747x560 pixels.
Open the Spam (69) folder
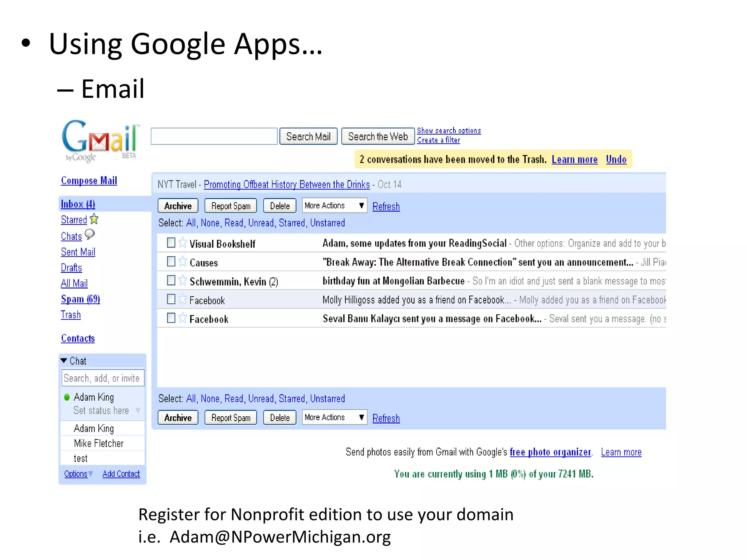(80, 299)
